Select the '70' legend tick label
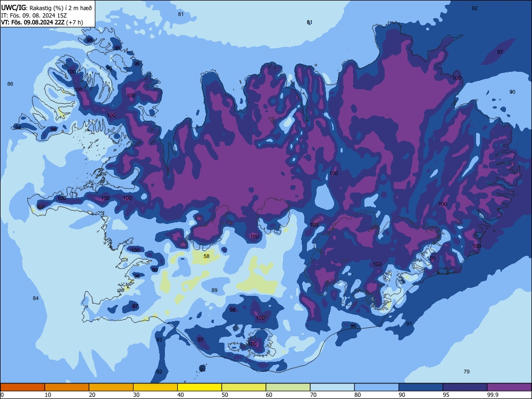 [313, 395]
